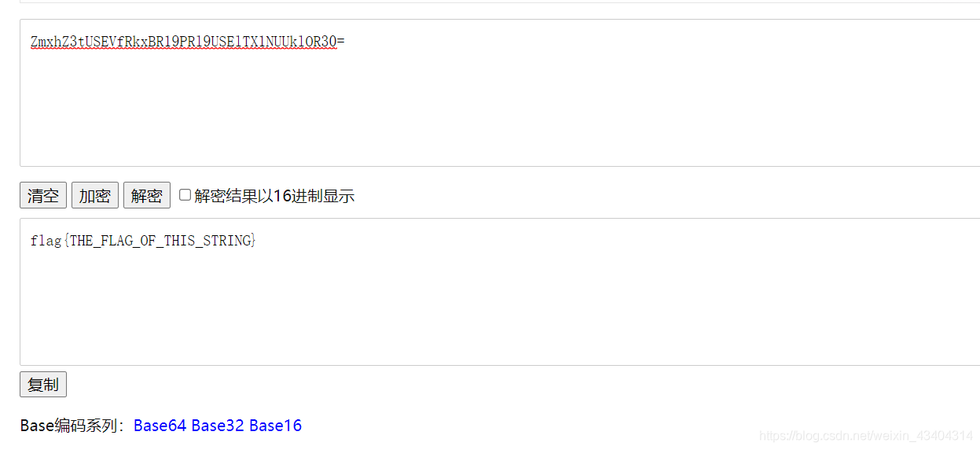Click the encoded ZmxhZ3t string in input

click(187, 42)
